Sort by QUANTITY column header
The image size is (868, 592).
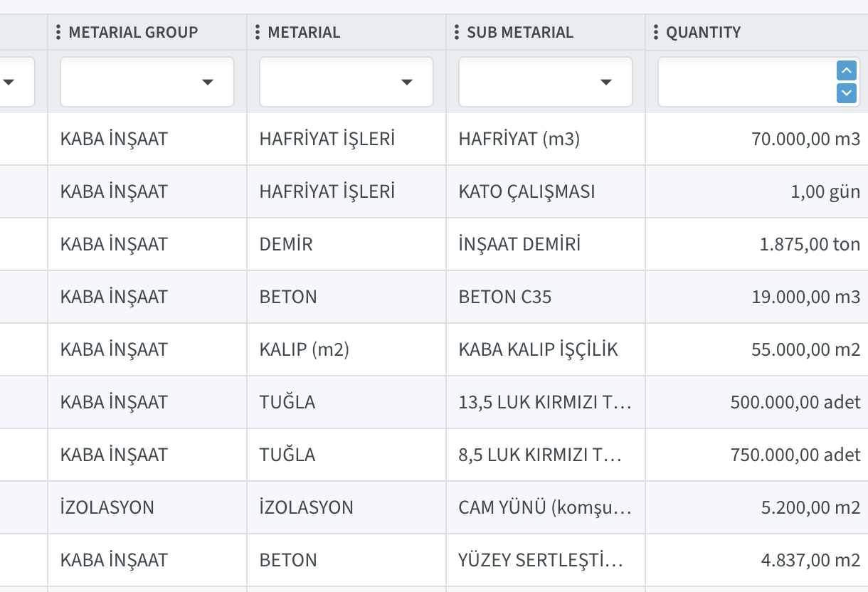click(x=704, y=32)
